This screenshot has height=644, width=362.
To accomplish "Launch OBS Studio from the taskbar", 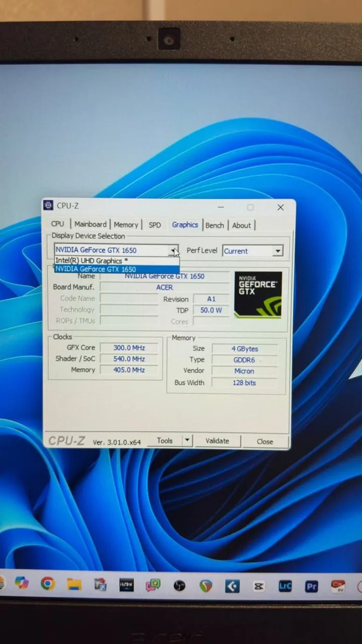I will (x=179, y=586).
